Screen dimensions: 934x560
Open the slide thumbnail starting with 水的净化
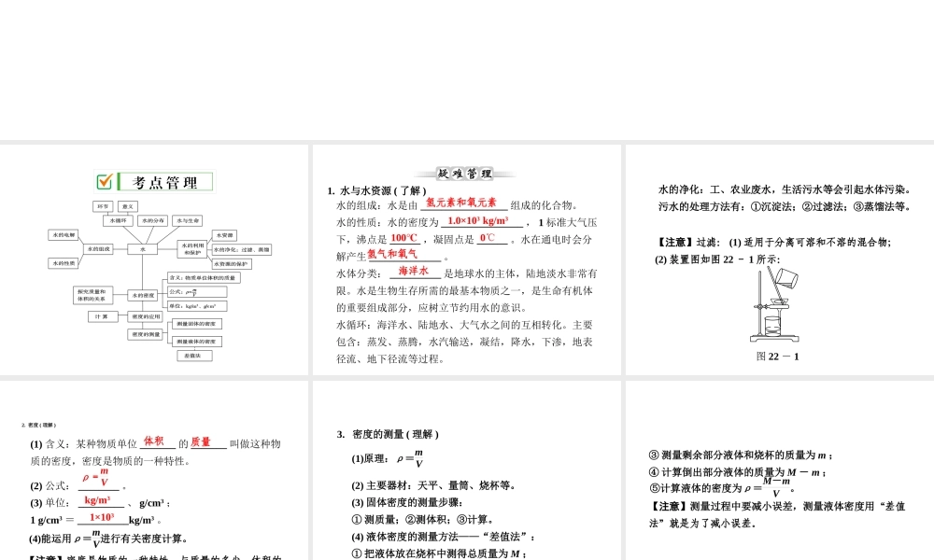tap(780, 259)
